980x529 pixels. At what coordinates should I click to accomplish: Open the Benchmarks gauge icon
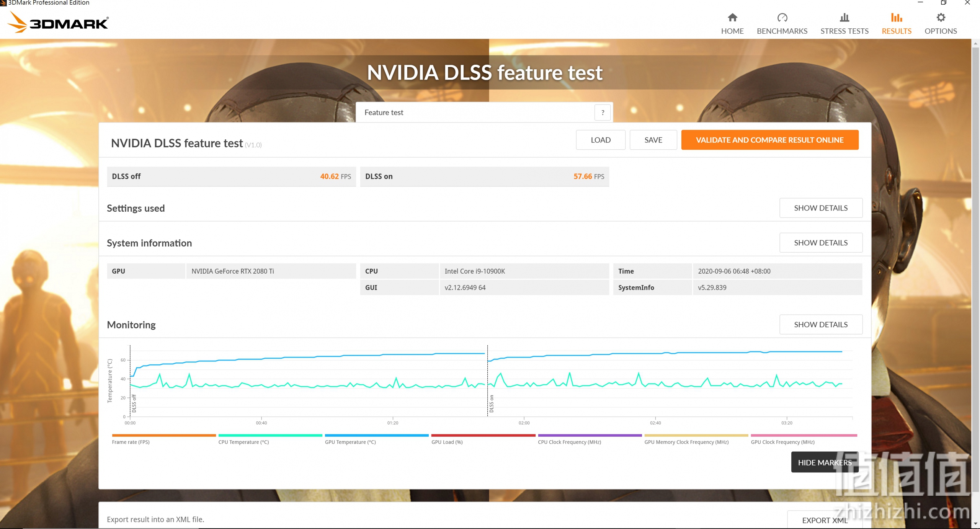(782, 18)
